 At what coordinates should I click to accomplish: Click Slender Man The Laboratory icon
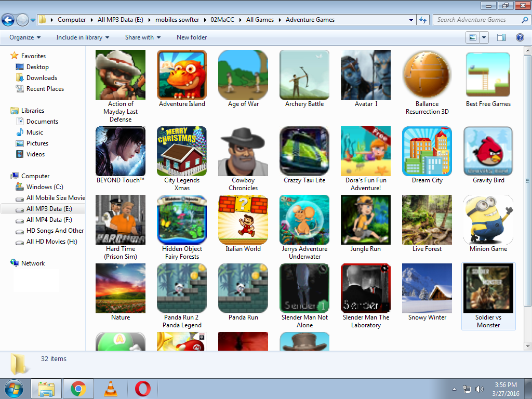(366, 288)
